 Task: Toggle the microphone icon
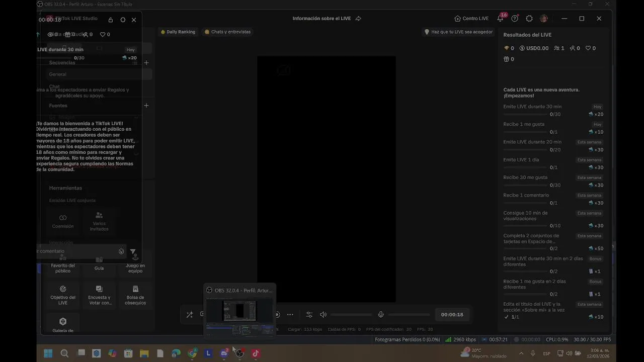tap(381, 315)
